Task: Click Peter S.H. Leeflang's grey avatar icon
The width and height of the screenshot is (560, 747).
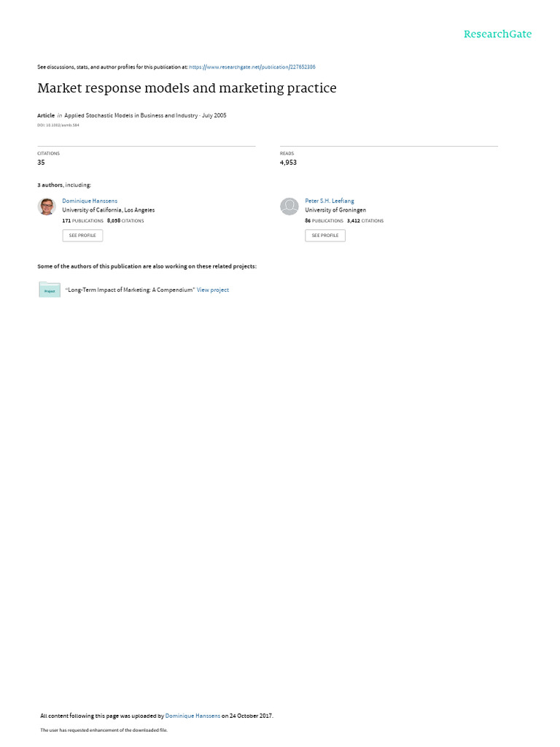Action: pos(289,206)
